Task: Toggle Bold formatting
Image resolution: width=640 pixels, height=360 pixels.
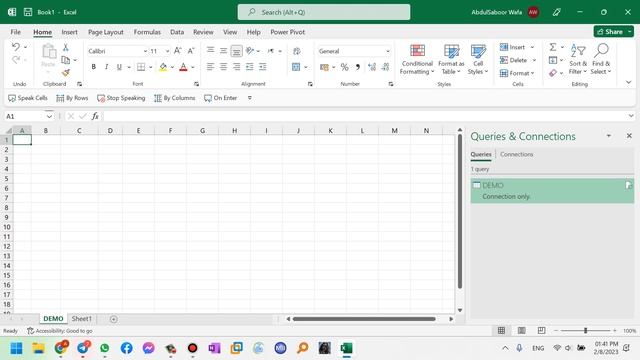Action: coord(93,67)
